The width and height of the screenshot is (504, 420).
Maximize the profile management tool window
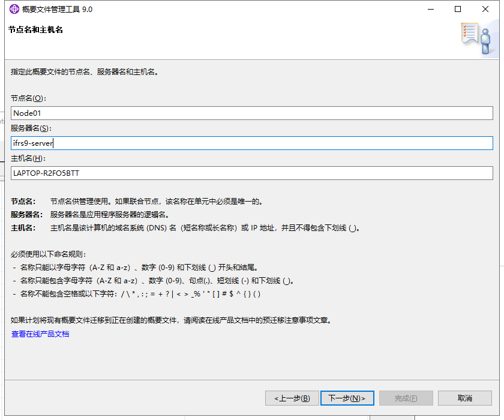(x=458, y=10)
